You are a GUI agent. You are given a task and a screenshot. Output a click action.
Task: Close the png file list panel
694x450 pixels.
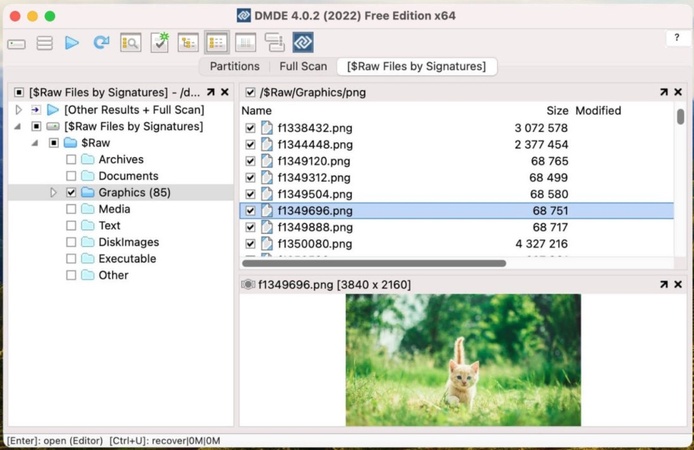click(678, 92)
